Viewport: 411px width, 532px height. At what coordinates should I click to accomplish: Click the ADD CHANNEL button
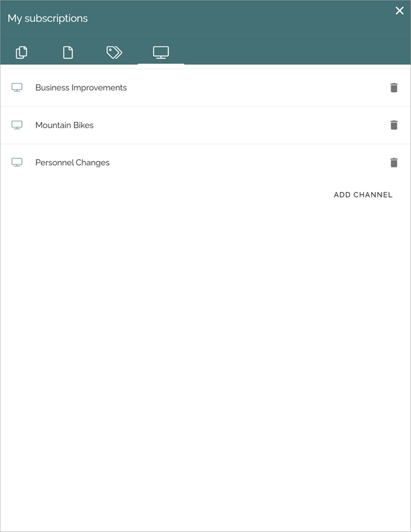click(363, 195)
